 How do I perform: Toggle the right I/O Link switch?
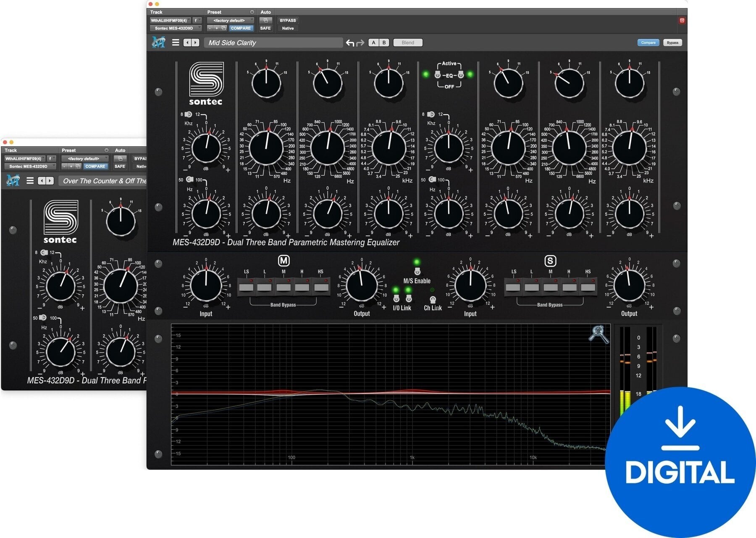[x=409, y=298]
